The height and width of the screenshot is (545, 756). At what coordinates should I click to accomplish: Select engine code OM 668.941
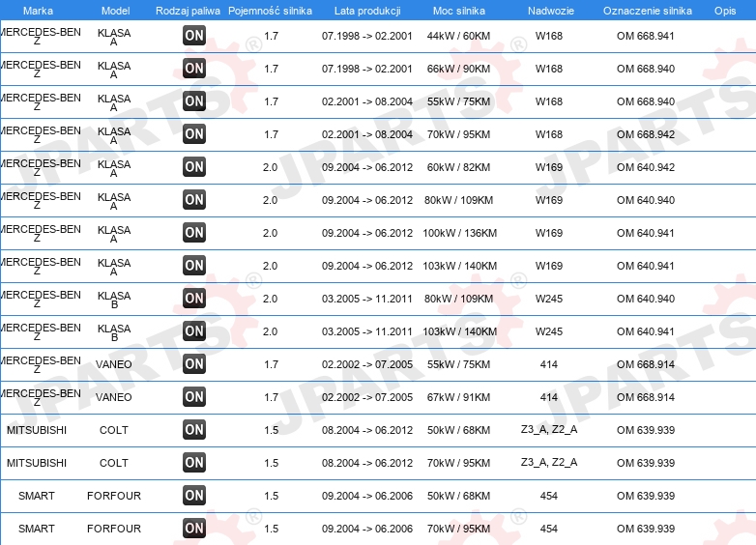tap(646, 36)
